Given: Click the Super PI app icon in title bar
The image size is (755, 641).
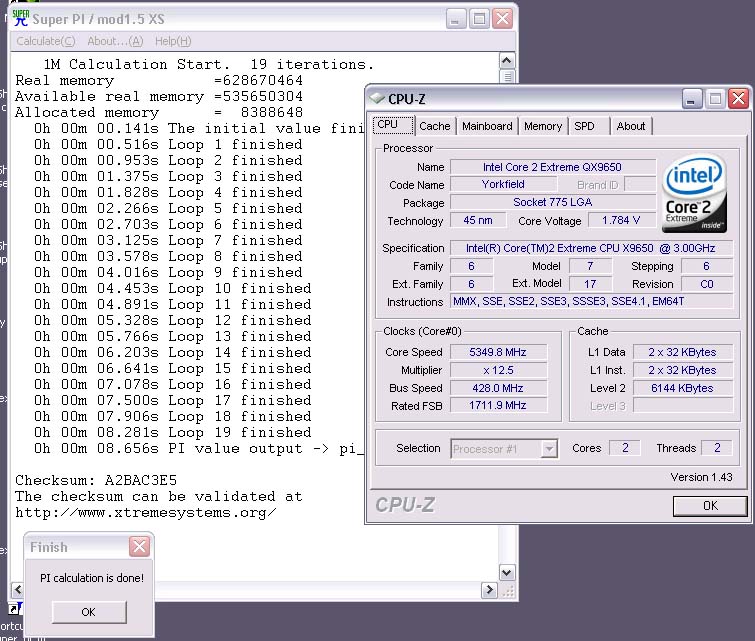Looking at the screenshot, I should pos(21,18).
